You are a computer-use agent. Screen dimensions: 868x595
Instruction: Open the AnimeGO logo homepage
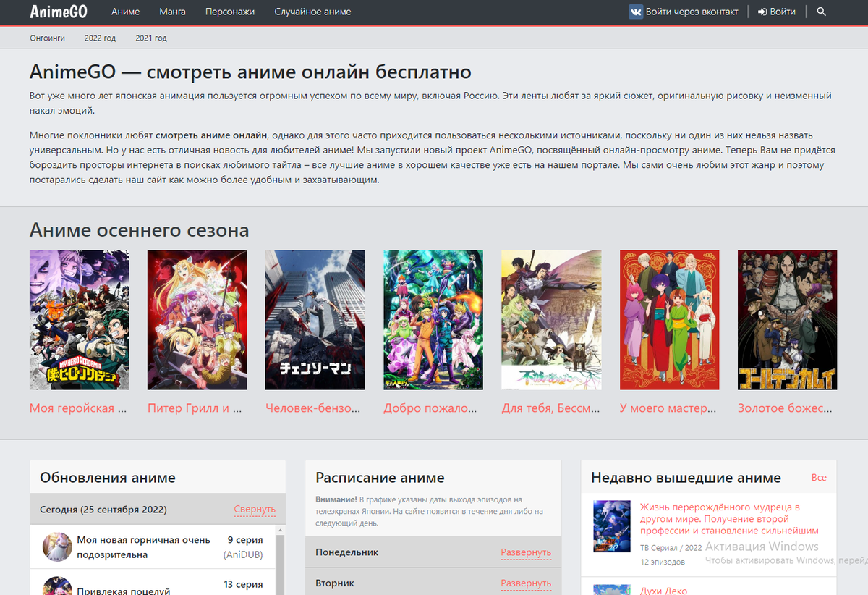coord(59,12)
